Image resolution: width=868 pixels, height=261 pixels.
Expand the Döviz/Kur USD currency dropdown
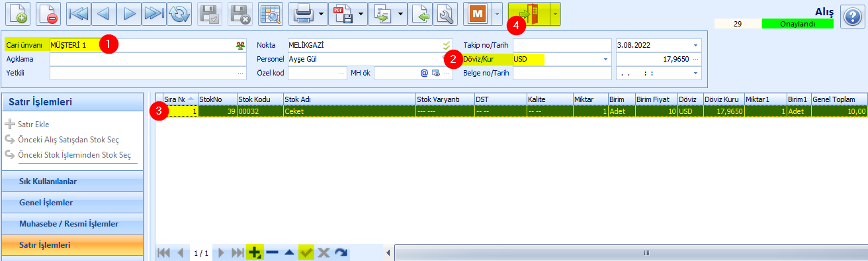click(x=605, y=59)
